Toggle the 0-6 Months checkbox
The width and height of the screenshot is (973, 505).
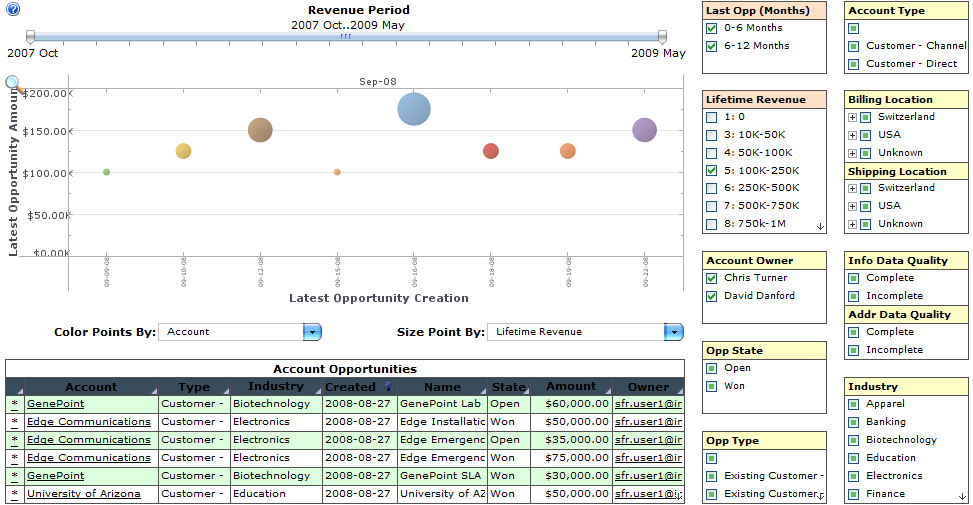pos(712,29)
